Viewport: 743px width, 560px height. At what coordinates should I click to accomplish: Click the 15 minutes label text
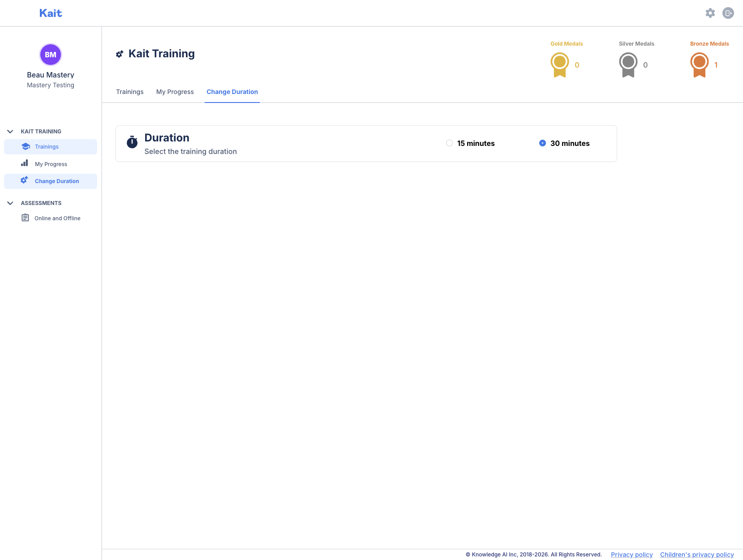(476, 143)
